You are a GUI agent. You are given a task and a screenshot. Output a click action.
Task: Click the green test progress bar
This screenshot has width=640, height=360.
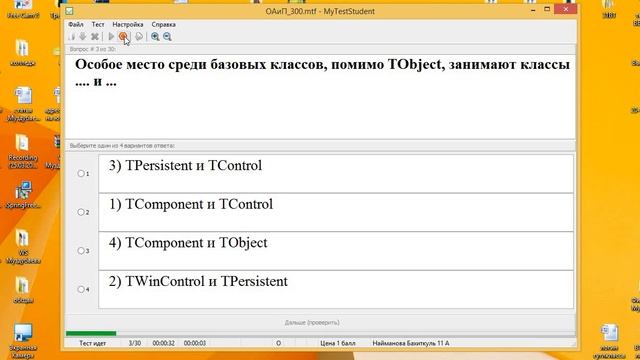[91, 333]
